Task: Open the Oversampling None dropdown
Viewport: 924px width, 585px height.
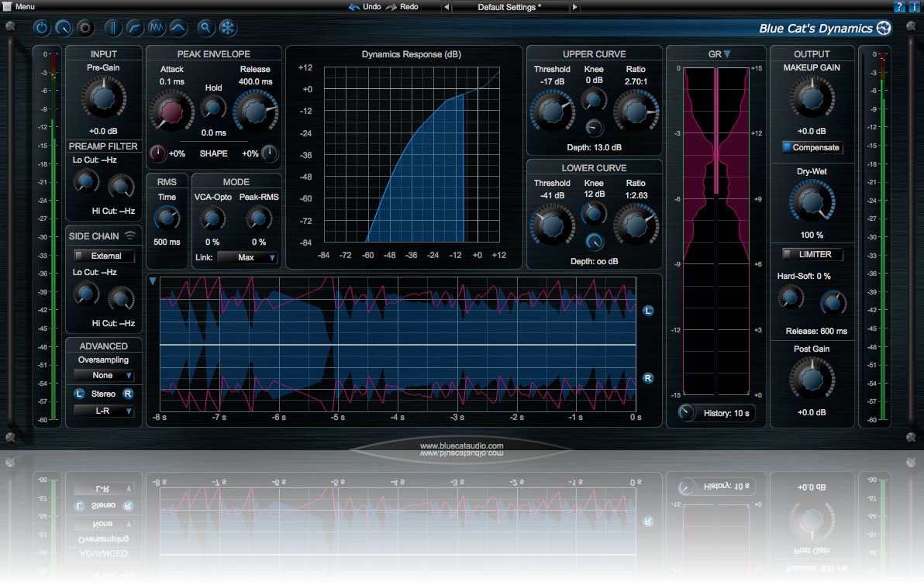Action: click(x=104, y=375)
